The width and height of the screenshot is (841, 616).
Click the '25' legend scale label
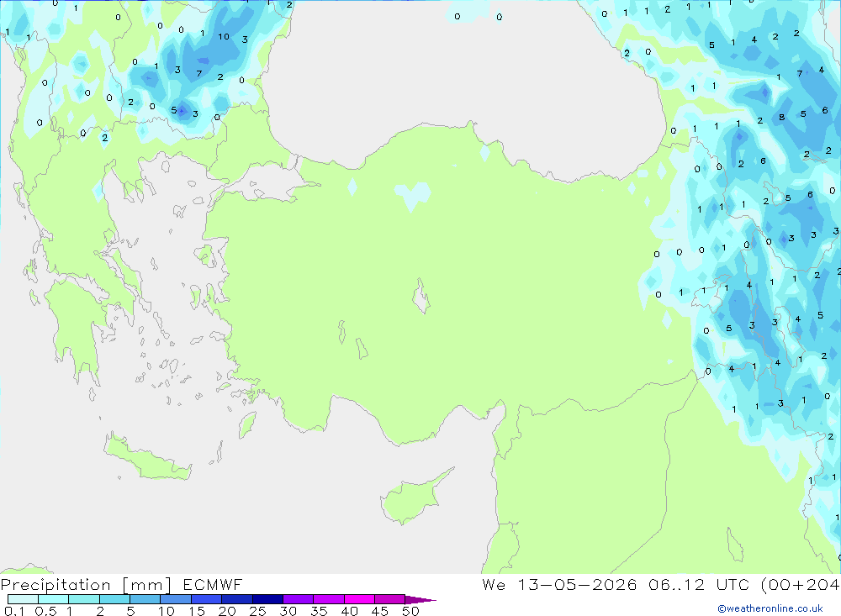point(257,611)
